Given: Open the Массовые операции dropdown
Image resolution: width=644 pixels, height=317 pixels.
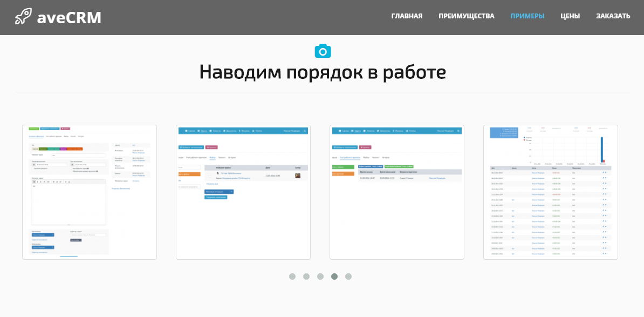Looking at the screenshot, I should point(218,192).
